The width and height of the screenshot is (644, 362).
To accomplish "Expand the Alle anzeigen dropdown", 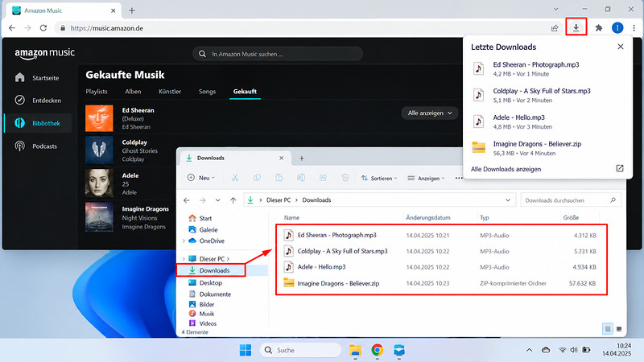I will tap(430, 113).
